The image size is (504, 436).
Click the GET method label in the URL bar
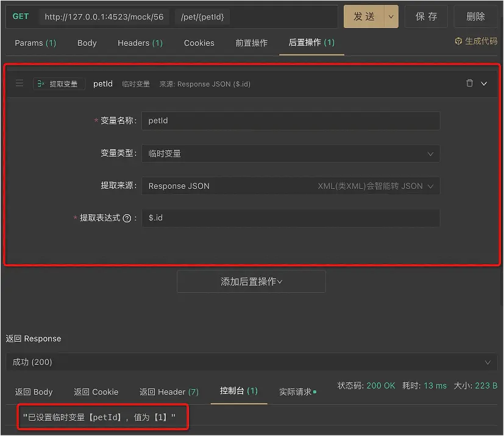click(21, 16)
